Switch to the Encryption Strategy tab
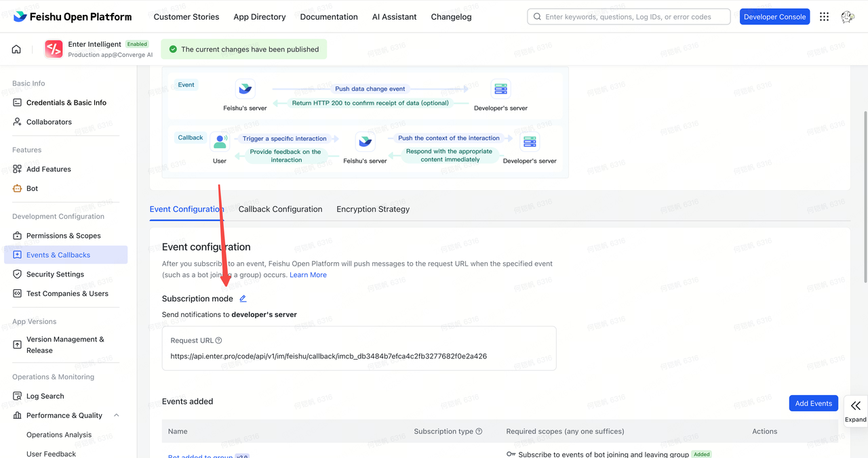The height and width of the screenshot is (458, 868). pyautogui.click(x=373, y=209)
